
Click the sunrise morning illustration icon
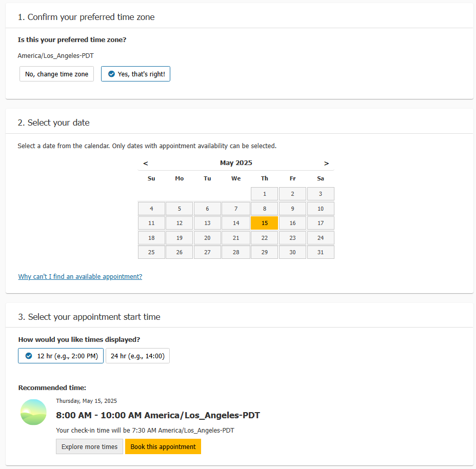33,412
